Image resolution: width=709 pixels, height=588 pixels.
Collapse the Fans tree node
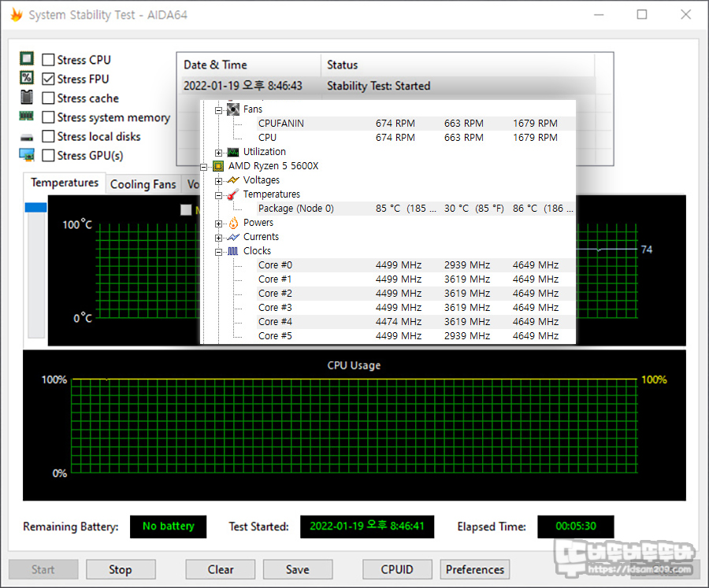coord(218,110)
